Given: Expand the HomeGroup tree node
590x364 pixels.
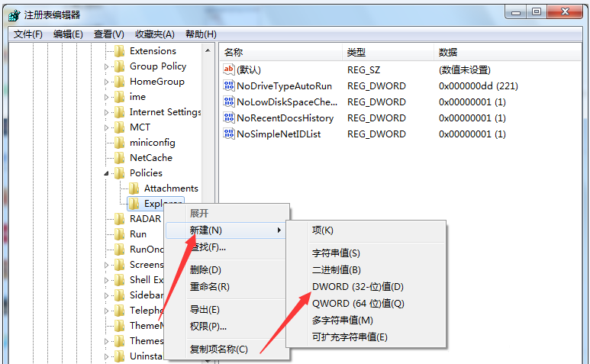Looking at the screenshot, I should tap(106, 82).
